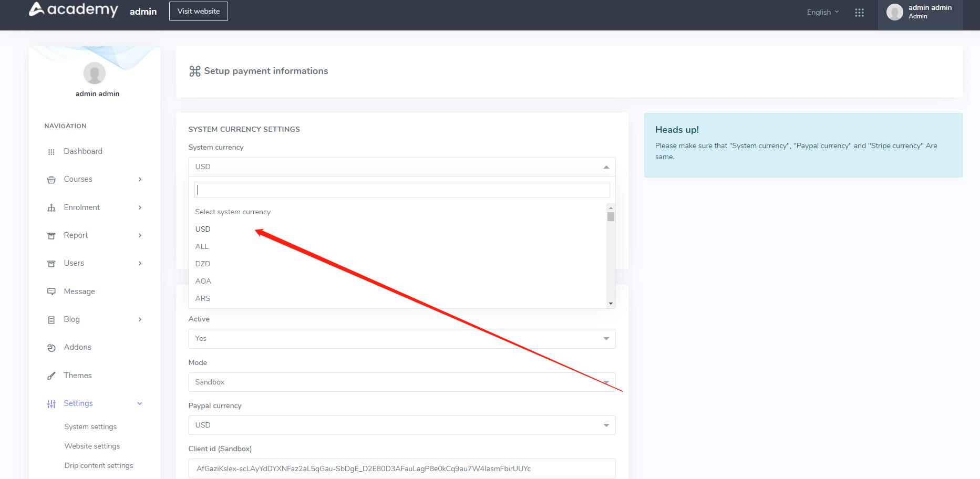Click the 'Setup payment informations' title
The width and height of the screenshot is (980, 479).
[x=266, y=71]
